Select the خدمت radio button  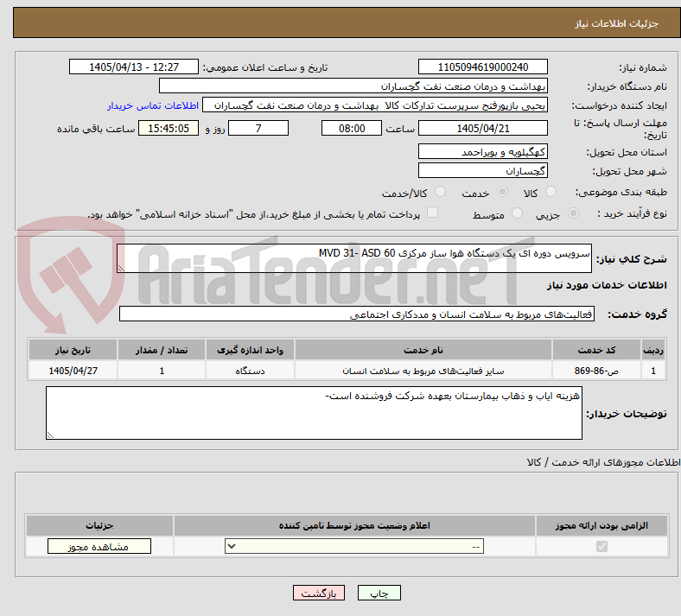pyautogui.click(x=502, y=192)
